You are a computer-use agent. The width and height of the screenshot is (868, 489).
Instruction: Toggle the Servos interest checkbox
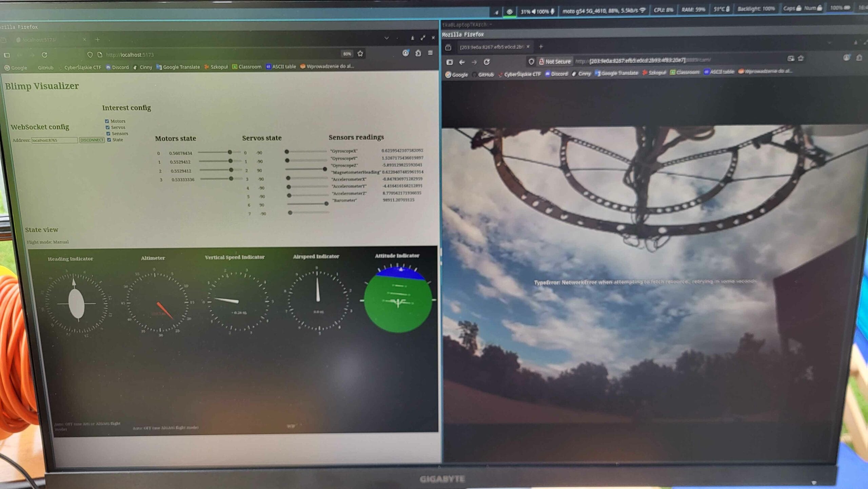[107, 128]
